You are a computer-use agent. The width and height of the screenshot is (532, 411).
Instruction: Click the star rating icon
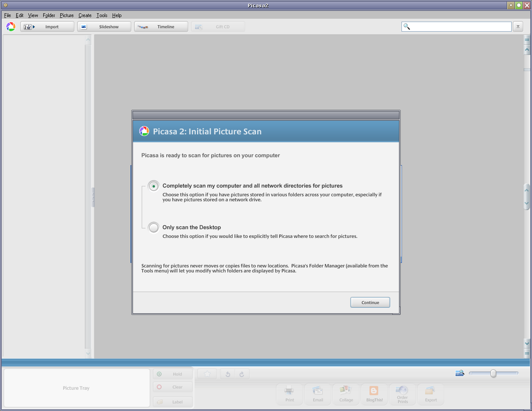pos(207,374)
